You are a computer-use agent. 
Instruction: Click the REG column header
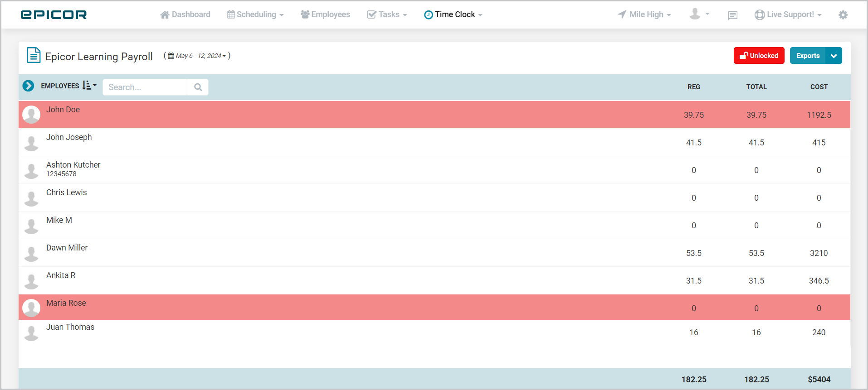(694, 87)
